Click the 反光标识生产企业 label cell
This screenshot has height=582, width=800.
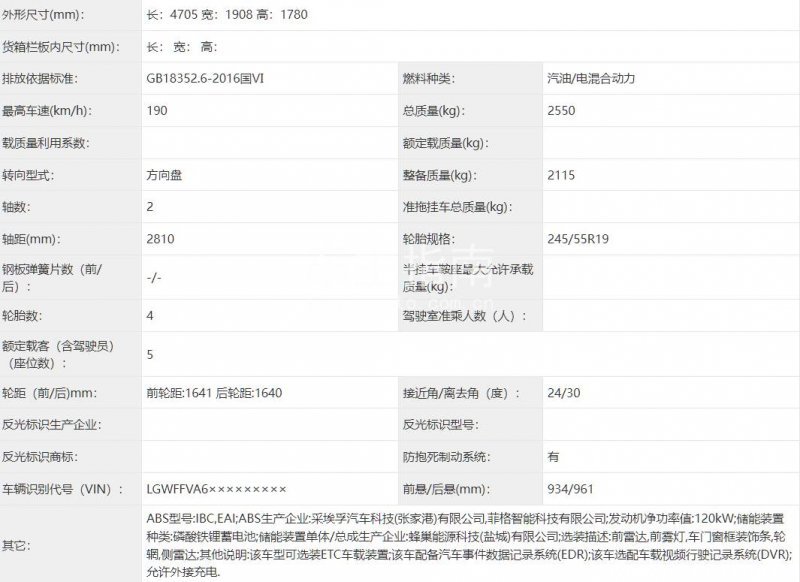click(54, 424)
